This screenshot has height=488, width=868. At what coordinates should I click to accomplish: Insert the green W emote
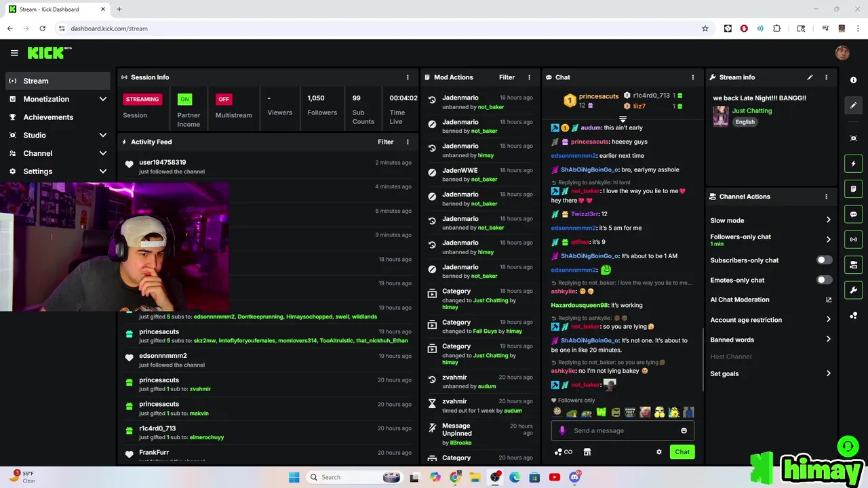click(x=601, y=412)
